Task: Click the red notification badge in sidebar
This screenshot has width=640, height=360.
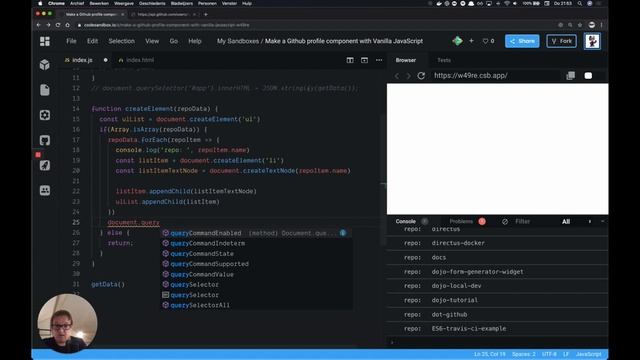Action: pos(38,155)
